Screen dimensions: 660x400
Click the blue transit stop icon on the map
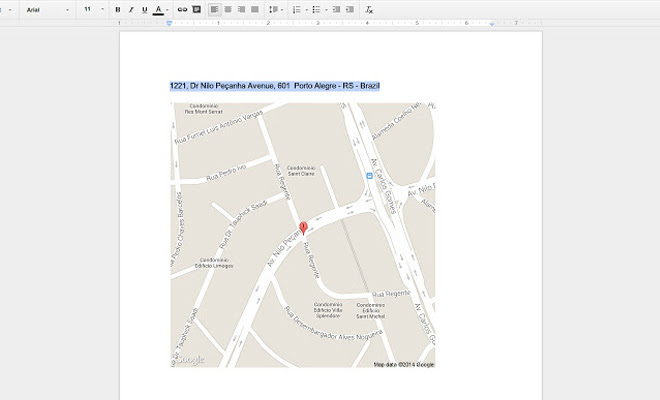click(369, 176)
